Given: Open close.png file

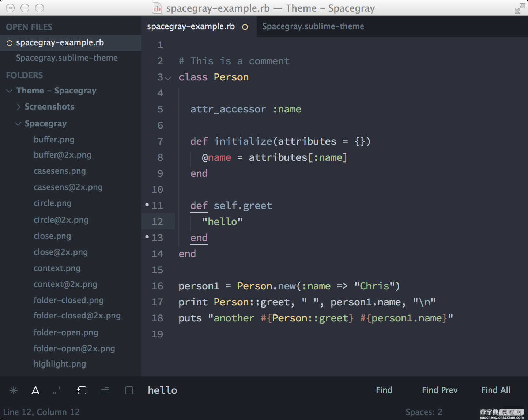Looking at the screenshot, I should [x=52, y=236].
